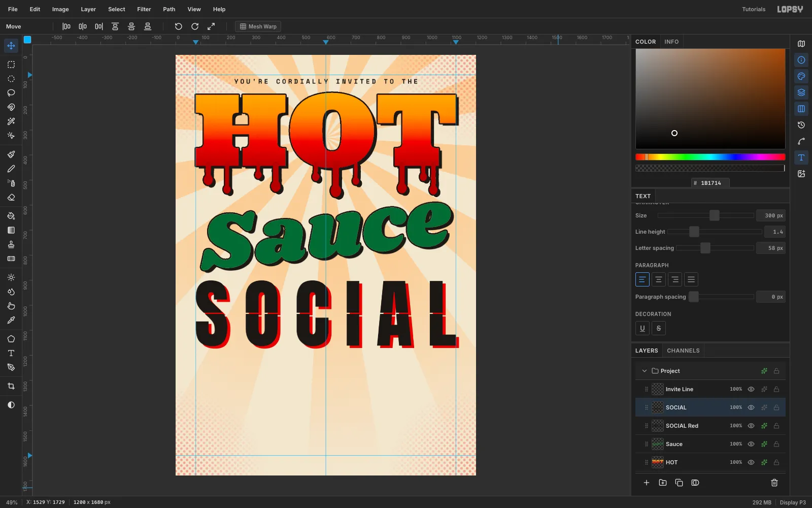The height and width of the screenshot is (508, 812).
Task: Activate the Text tool in left toolbar
Action: 11,353
